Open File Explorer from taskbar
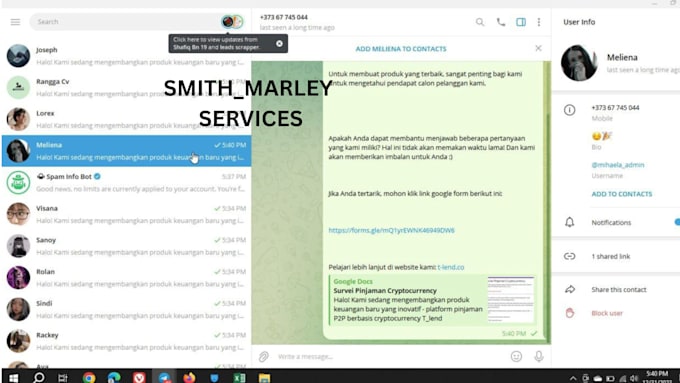680x383 pixels. (x=264, y=377)
